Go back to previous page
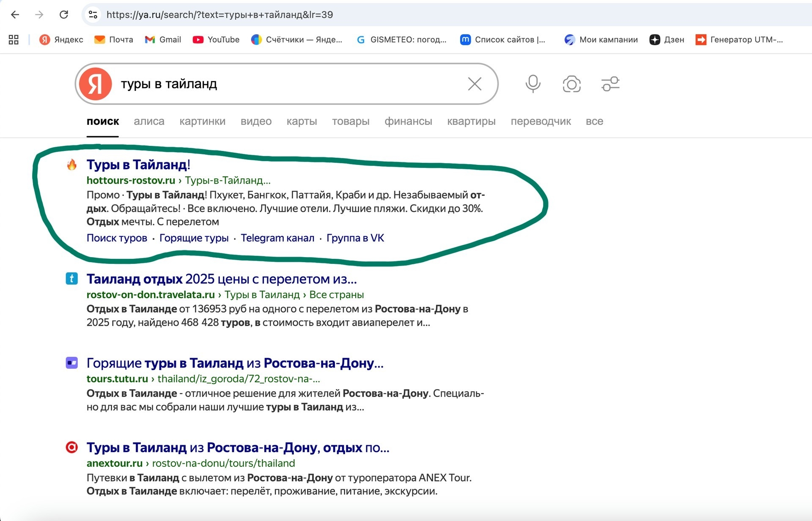The height and width of the screenshot is (521, 812). click(x=15, y=15)
